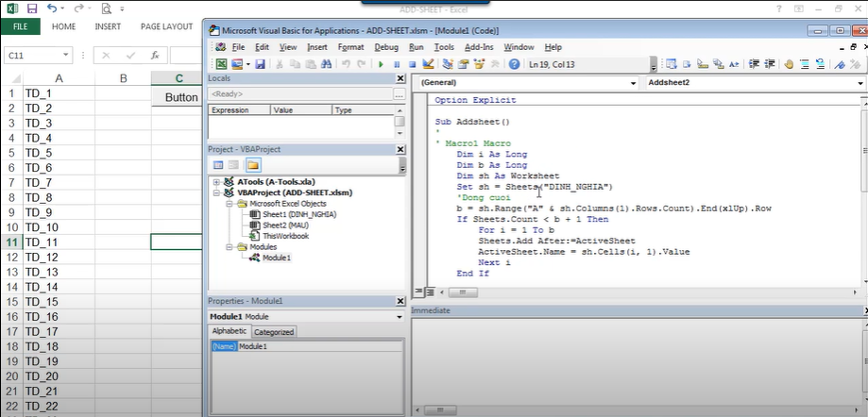Click the Break pause icon

coord(397,64)
